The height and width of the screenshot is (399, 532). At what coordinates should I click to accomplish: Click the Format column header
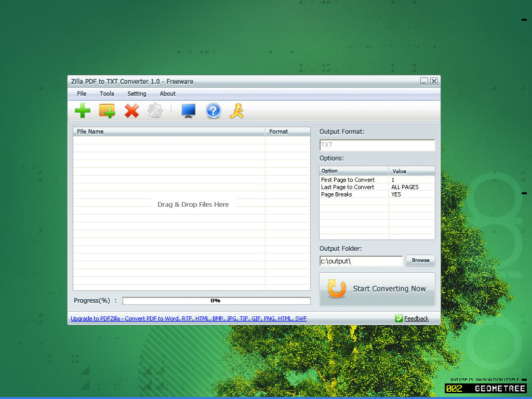288,131
